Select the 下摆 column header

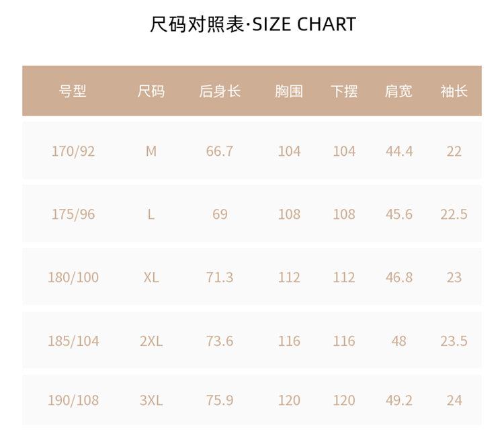point(344,91)
